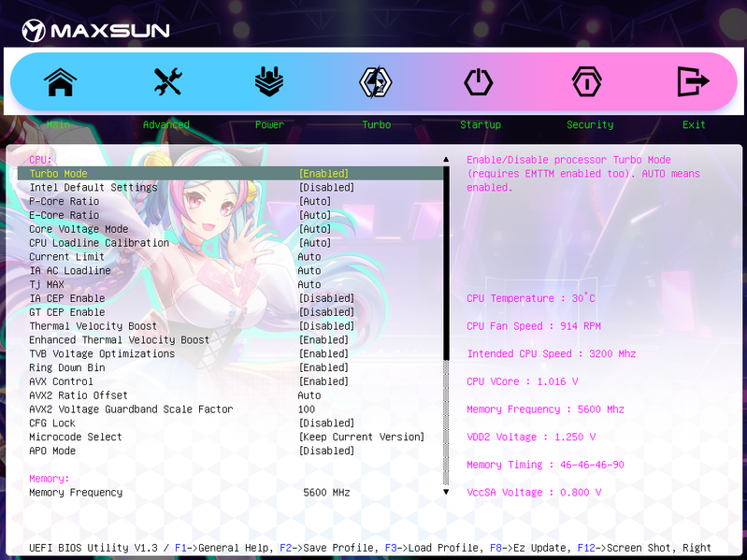Toggle Thermal Velocity Boost Disabled value
This screenshot has width=747, height=560.
pos(327,325)
